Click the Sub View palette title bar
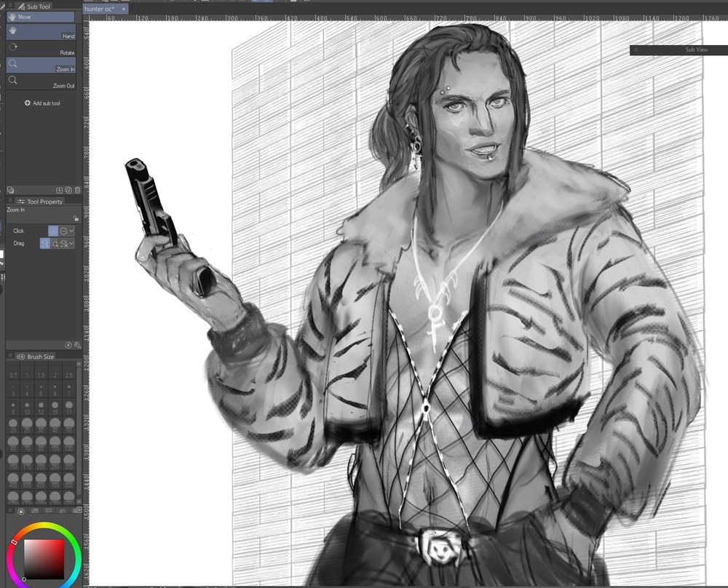Screen dimensions: 728x588 click(x=678, y=49)
